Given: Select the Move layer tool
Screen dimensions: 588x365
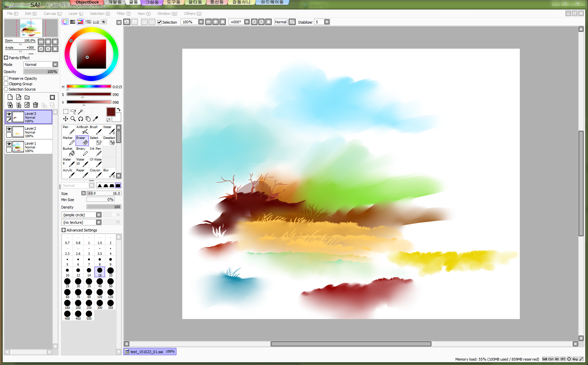Looking at the screenshot, I should click(x=65, y=119).
